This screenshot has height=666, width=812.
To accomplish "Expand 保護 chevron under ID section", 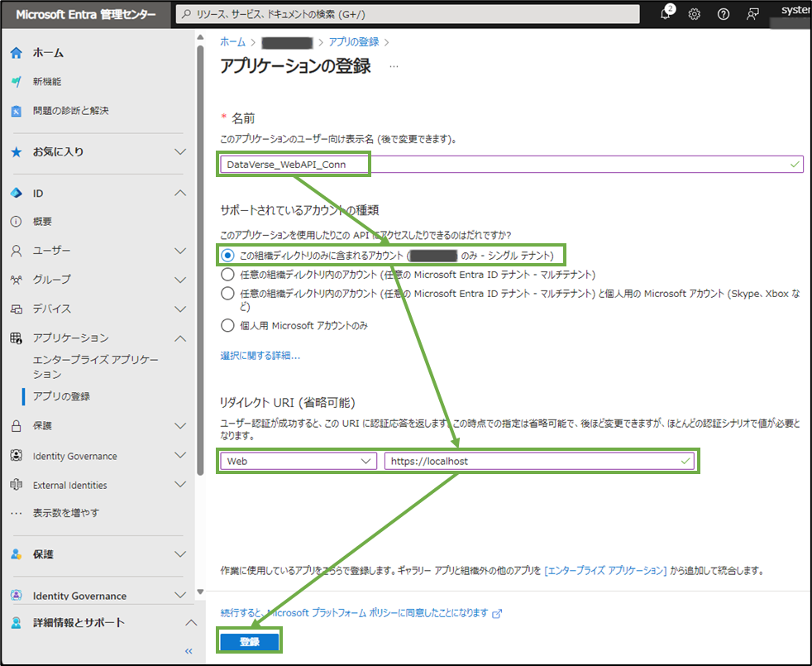I will click(x=180, y=426).
